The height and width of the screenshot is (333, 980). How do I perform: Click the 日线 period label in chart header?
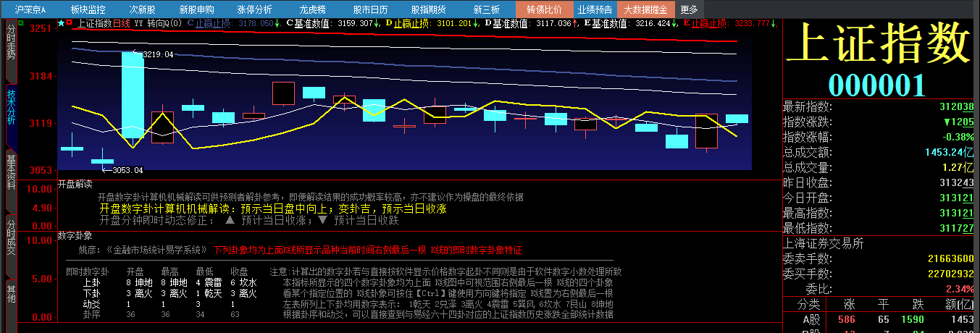click(120, 23)
